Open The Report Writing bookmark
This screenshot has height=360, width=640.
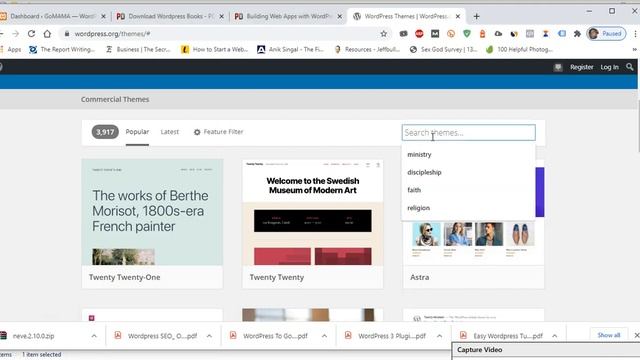(x=62, y=49)
